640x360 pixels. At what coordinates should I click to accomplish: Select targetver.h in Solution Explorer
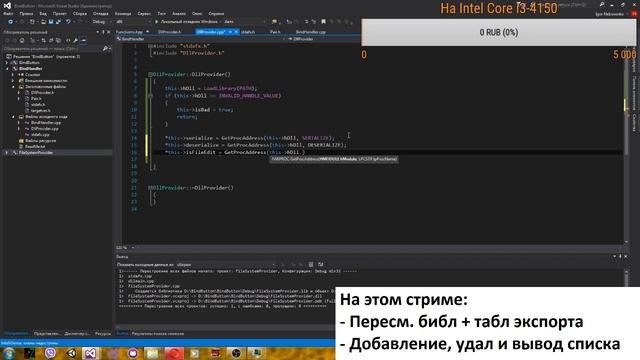pos(40,111)
